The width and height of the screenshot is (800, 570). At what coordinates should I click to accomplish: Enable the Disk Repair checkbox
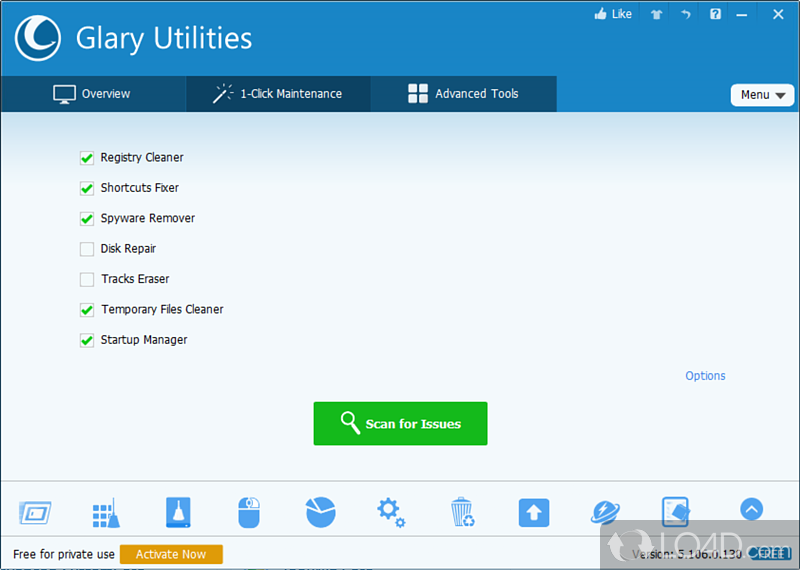point(86,249)
